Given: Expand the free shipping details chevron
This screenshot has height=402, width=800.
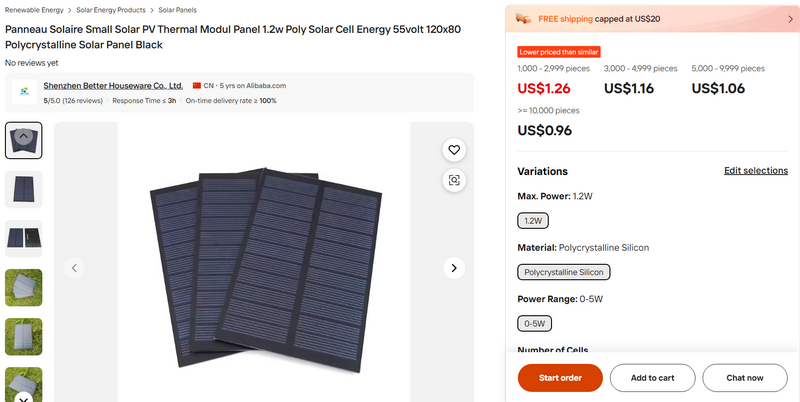Looking at the screenshot, I should click(x=786, y=18).
